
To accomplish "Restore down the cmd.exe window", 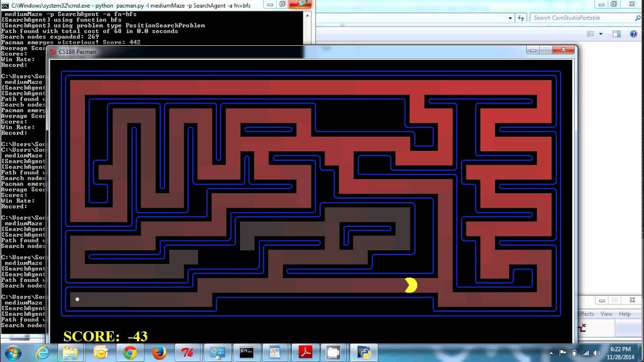I will pyautogui.click(x=282, y=4).
